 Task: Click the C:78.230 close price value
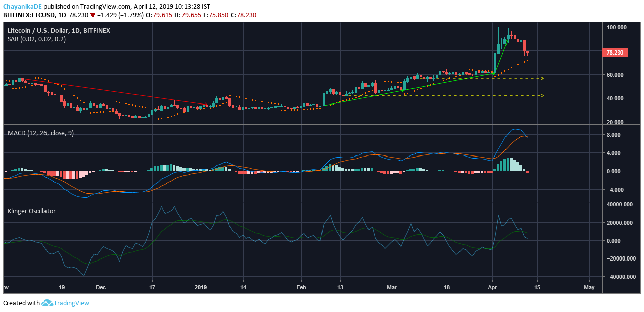[x=243, y=15]
